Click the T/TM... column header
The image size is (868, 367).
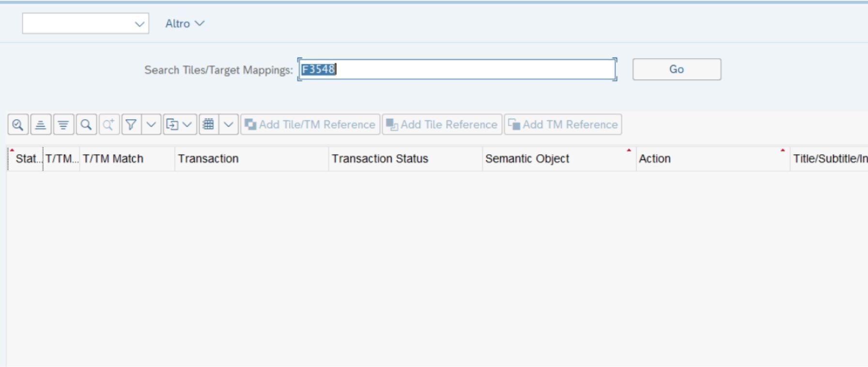coord(62,159)
